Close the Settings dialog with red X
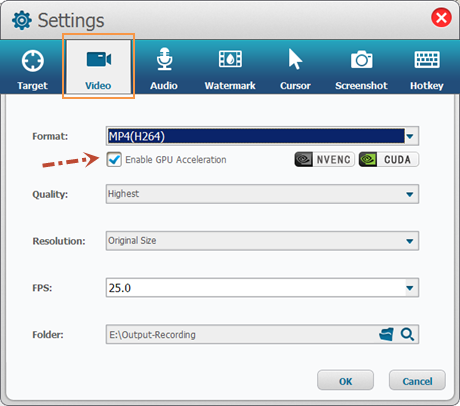Screen dimensions: 460x406 pyautogui.click(x=441, y=17)
